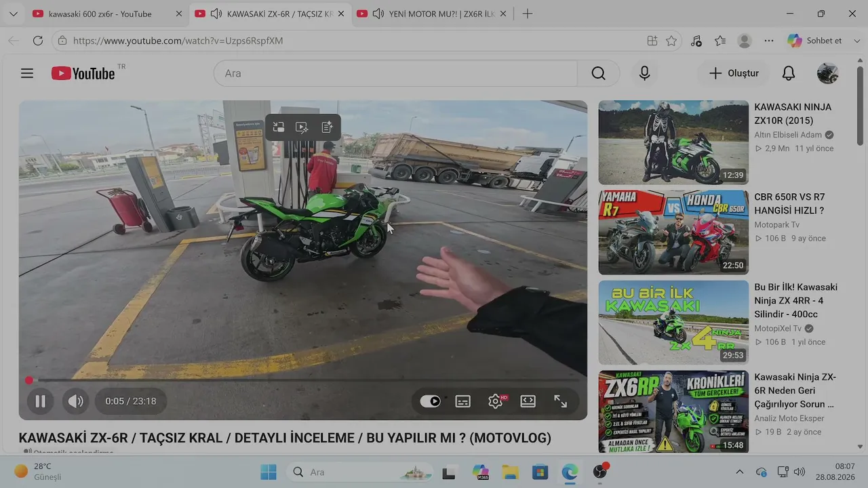Turn on subtitles in the video player

coord(463,401)
